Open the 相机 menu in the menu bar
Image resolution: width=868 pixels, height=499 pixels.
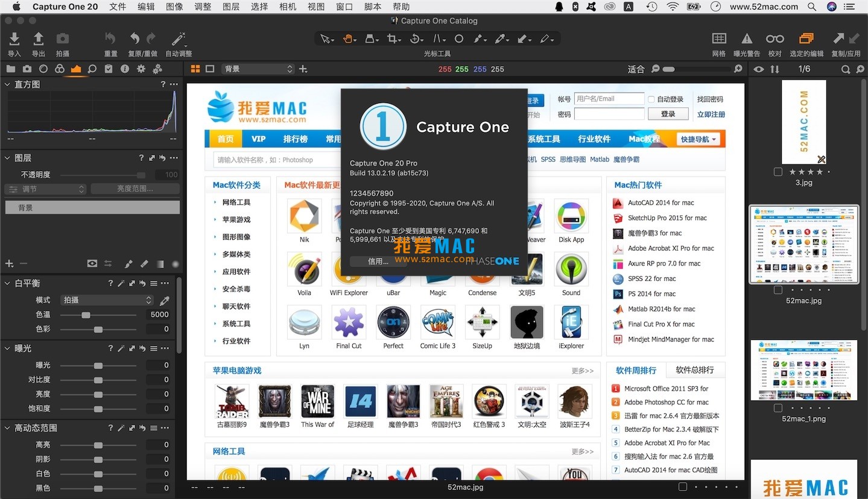point(288,7)
